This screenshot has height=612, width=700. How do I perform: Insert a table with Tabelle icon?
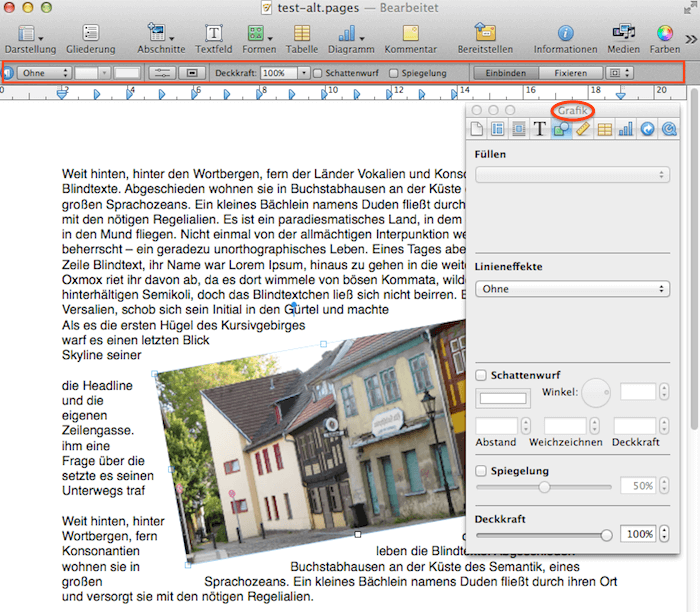tap(301, 34)
